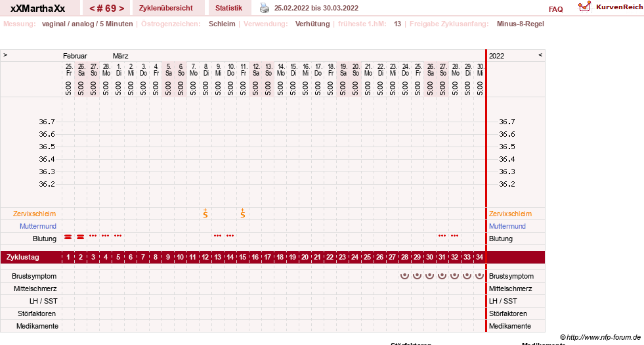Open the FAQ link

tap(555, 9)
